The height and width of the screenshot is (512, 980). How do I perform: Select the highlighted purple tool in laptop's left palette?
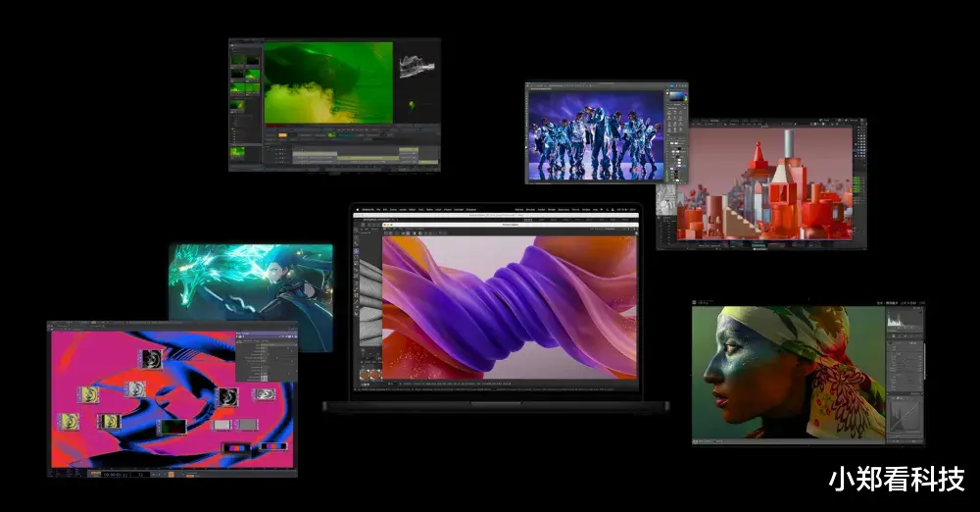(x=357, y=250)
